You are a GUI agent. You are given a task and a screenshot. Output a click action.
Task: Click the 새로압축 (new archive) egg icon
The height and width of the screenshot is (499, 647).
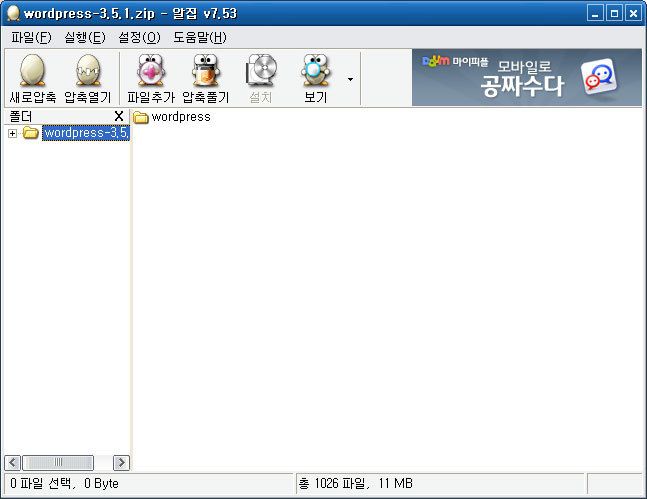[x=32, y=70]
